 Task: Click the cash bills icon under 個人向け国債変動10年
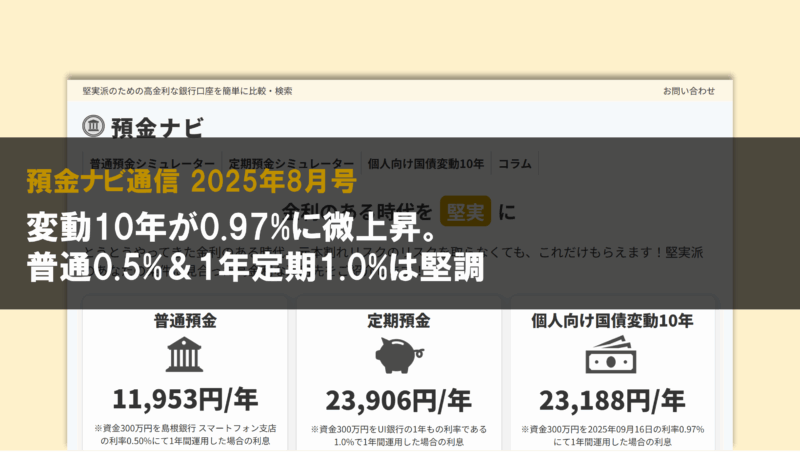coord(613,356)
